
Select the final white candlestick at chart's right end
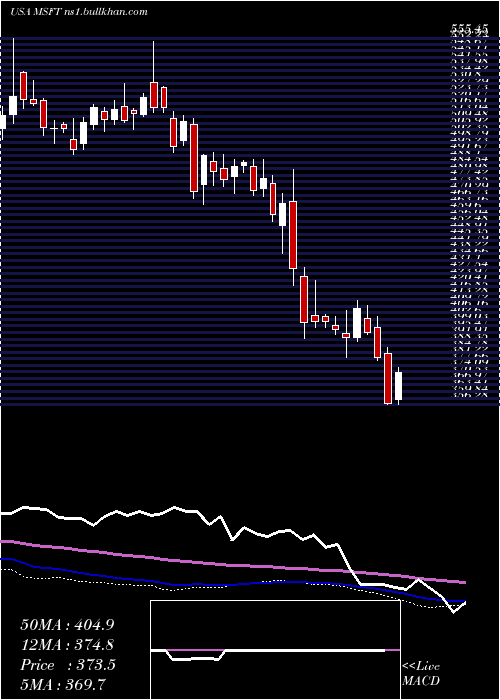398,386
